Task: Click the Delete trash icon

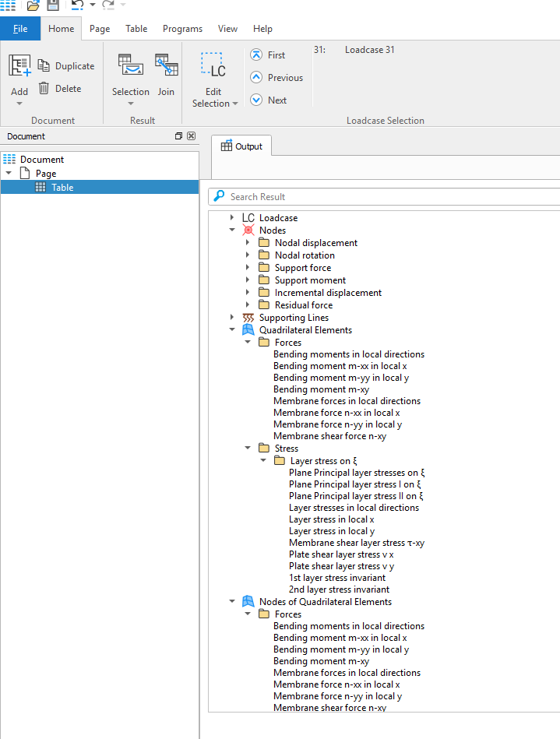Action: click(44, 89)
